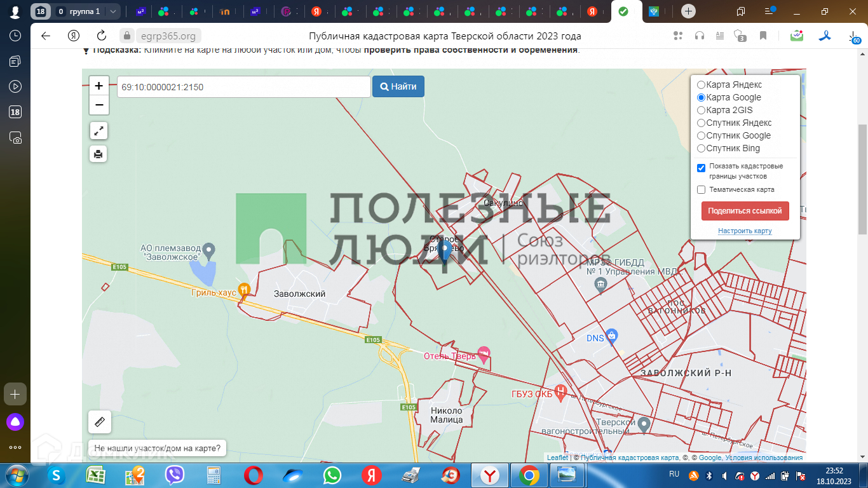The width and height of the screenshot is (868, 488).
Task: Click the Отель Тверь hotel marker
Action: click(x=484, y=355)
